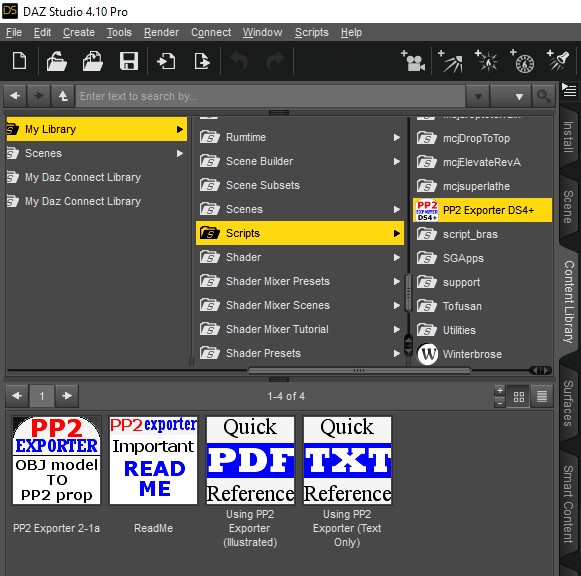Open the pane options menu icon
Image resolution: width=581 pixels, height=576 pixels.
coord(569,90)
